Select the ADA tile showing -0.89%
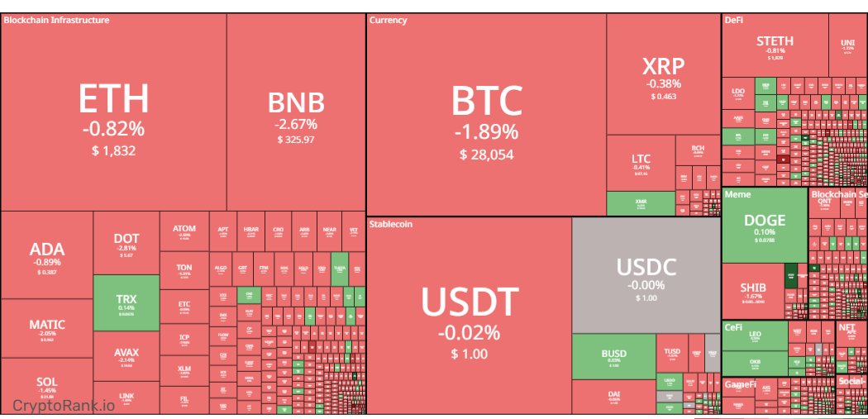This screenshot has width=868, height=419. click(x=46, y=255)
